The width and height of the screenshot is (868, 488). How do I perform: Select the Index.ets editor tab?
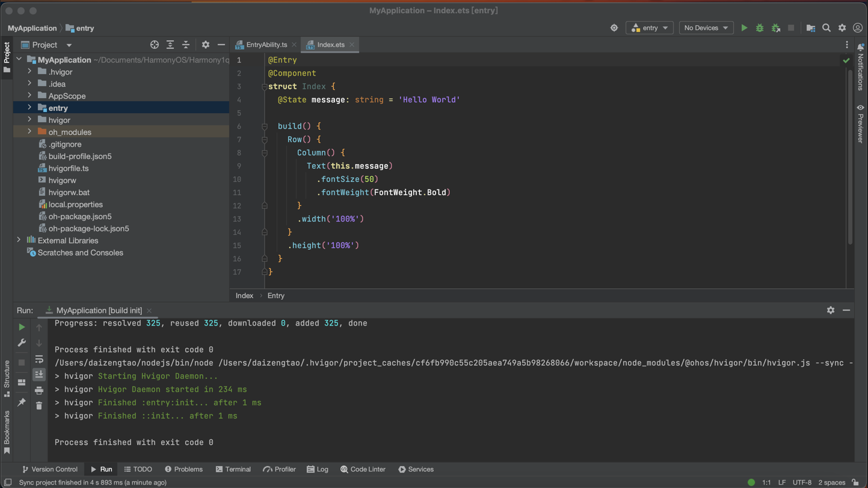(x=331, y=45)
